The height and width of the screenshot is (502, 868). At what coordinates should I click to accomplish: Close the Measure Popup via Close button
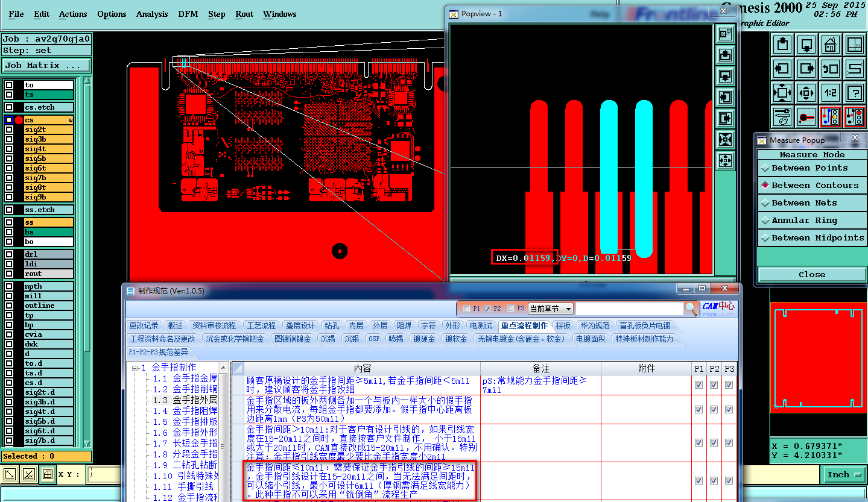pyautogui.click(x=812, y=274)
